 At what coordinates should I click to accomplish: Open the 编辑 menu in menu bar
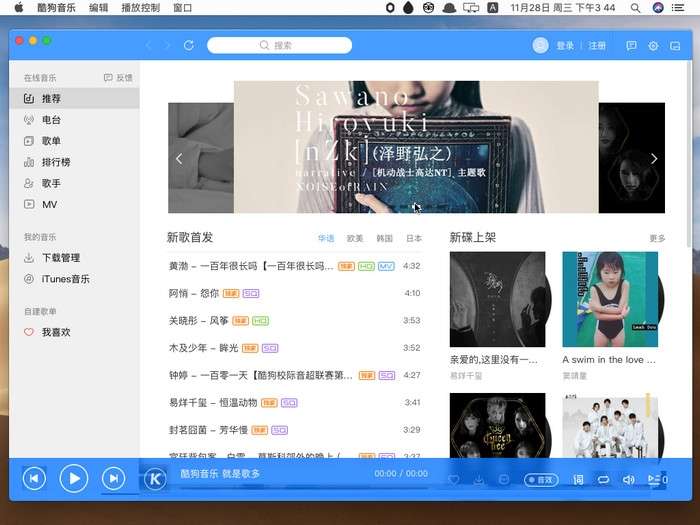pyautogui.click(x=99, y=8)
